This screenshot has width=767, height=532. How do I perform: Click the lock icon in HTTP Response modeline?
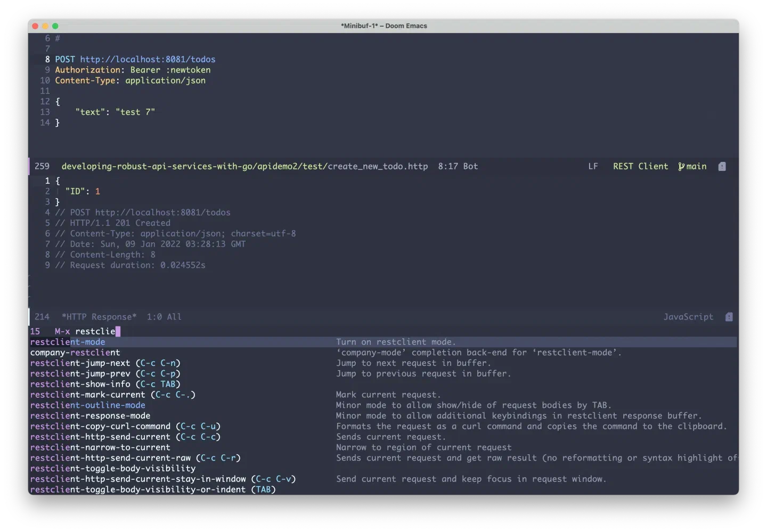click(x=729, y=317)
